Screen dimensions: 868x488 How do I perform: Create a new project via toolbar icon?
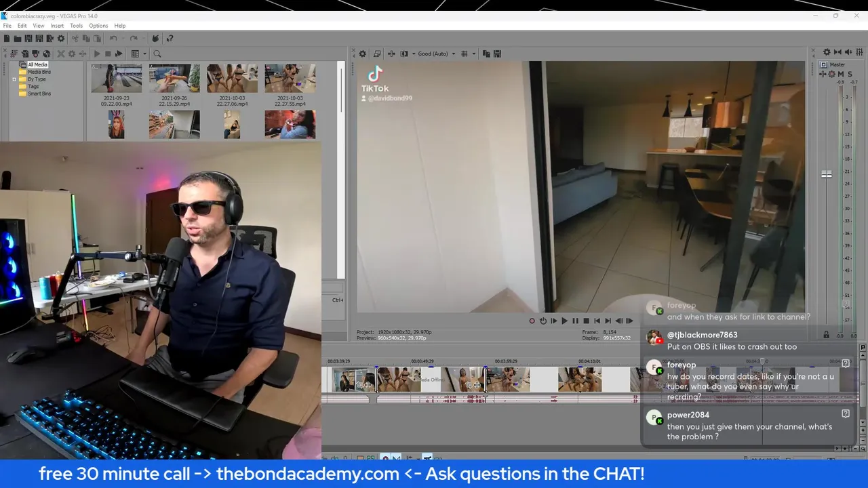tap(7, 39)
